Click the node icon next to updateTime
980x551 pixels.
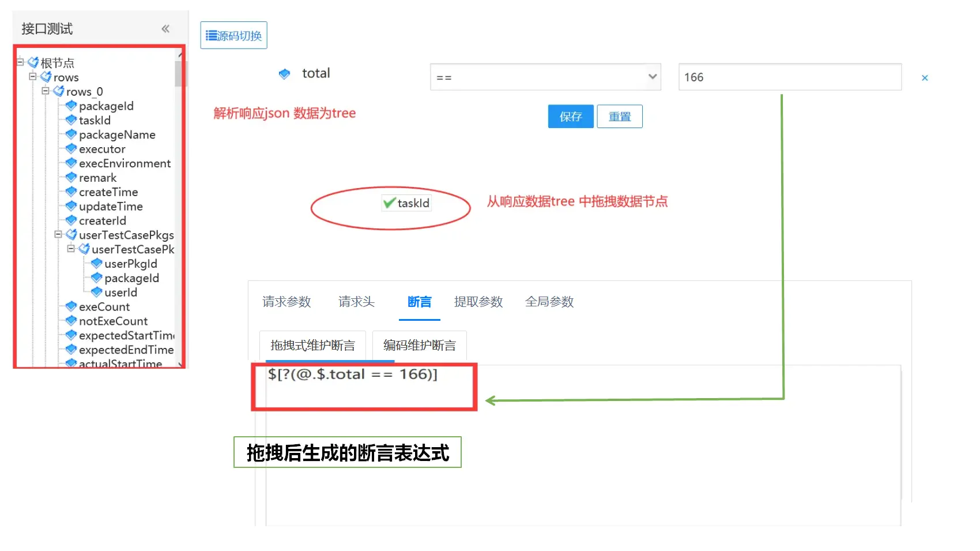71,206
